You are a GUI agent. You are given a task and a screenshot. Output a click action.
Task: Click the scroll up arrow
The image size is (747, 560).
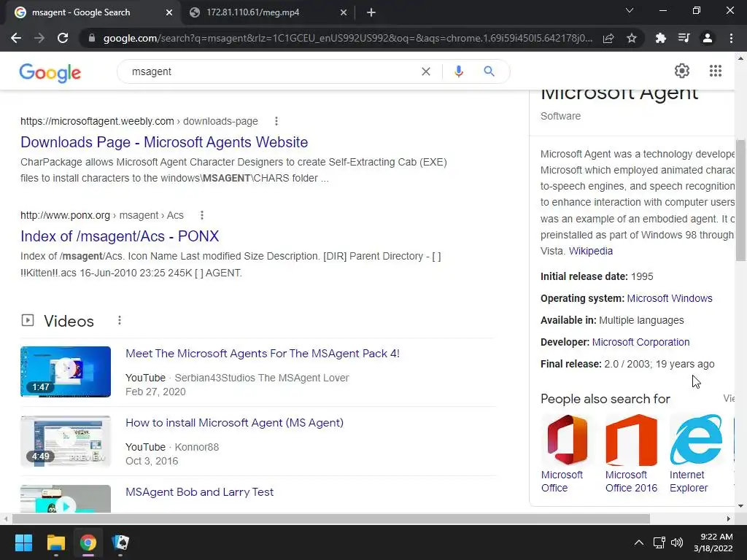click(x=741, y=58)
